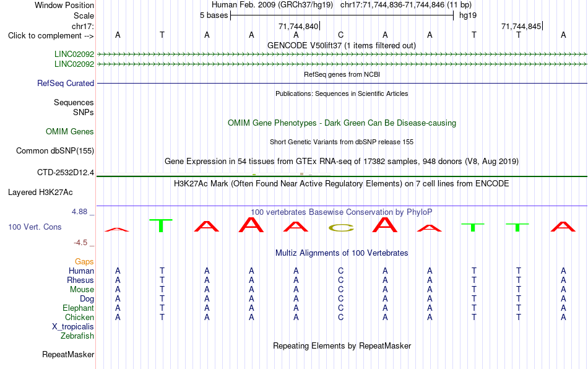Open "100 vertebrates Basewise Conservation by PhyloP" title
The height and width of the screenshot is (369, 588).
tap(342, 212)
